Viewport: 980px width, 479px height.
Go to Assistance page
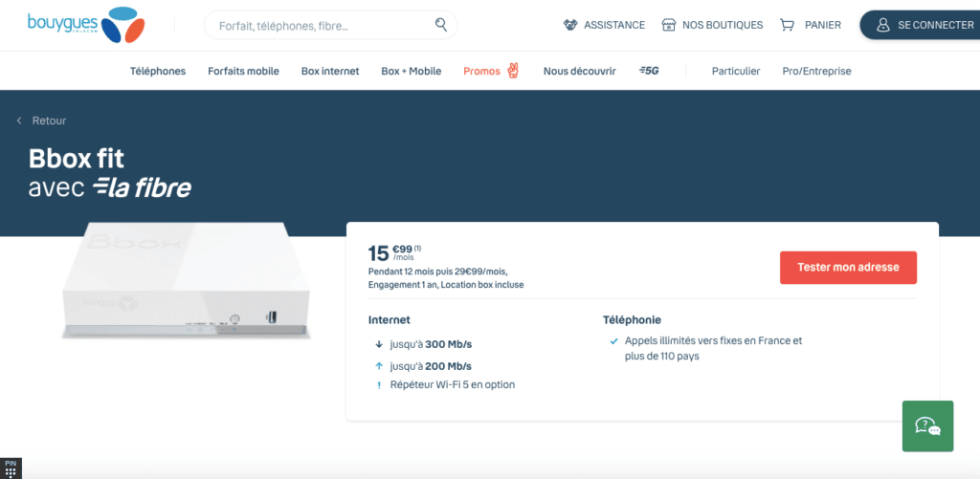tap(613, 25)
